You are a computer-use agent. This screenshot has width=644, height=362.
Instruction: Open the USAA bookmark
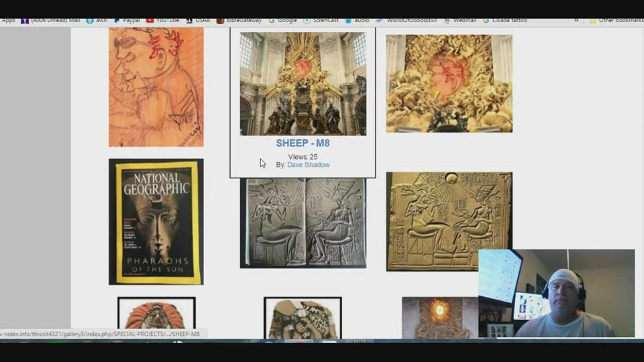click(x=199, y=20)
